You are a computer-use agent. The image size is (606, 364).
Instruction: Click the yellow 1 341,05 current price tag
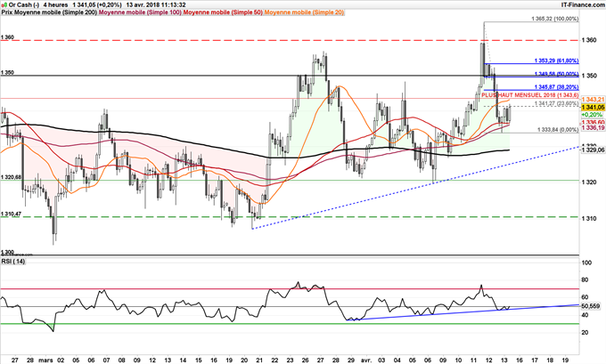click(x=593, y=108)
